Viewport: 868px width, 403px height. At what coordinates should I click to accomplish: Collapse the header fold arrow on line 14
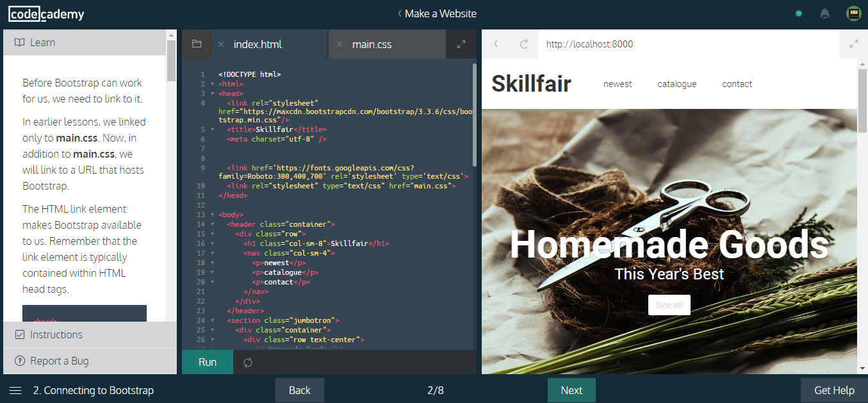pyautogui.click(x=212, y=224)
